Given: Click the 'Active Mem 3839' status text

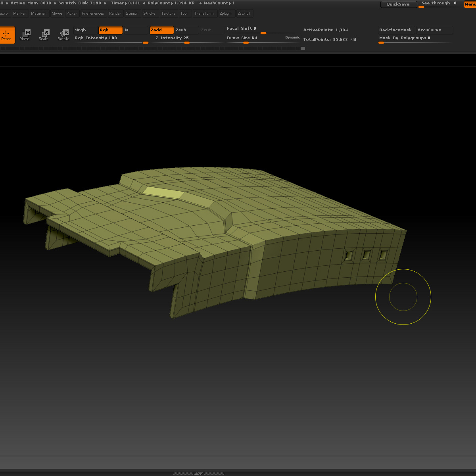Looking at the screenshot, I should (31, 3).
